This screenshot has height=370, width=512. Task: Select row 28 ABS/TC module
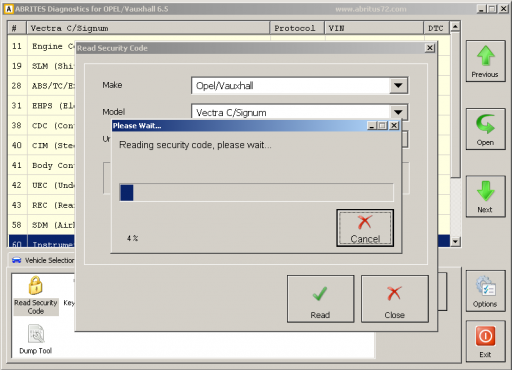pos(42,86)
